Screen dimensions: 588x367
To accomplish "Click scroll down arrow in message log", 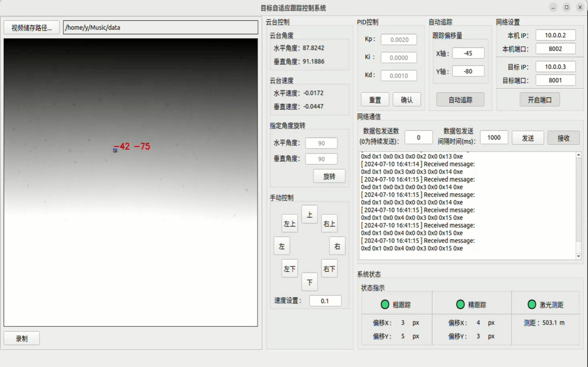I will coord(579,256).
